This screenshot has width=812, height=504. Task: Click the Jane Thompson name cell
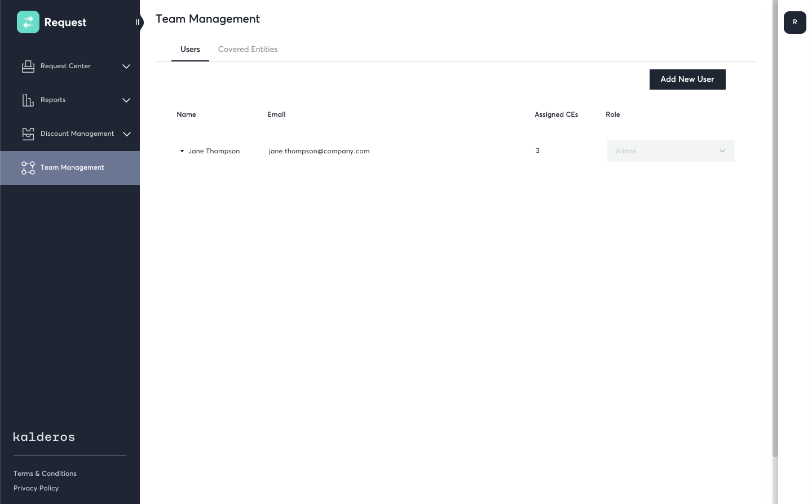pos(214,151)
